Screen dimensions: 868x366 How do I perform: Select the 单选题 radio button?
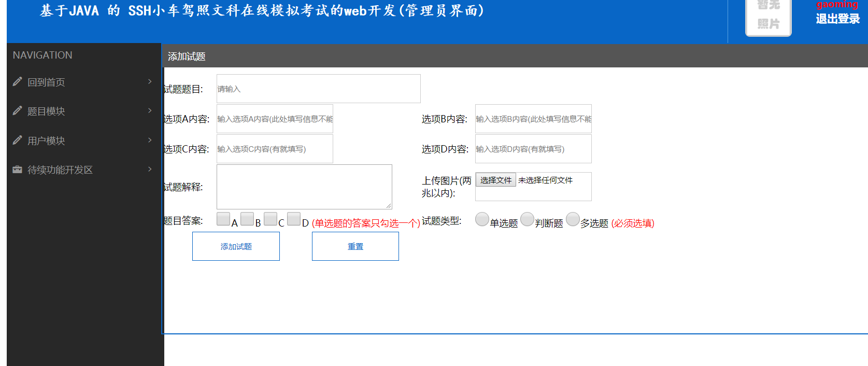[482, 219]
